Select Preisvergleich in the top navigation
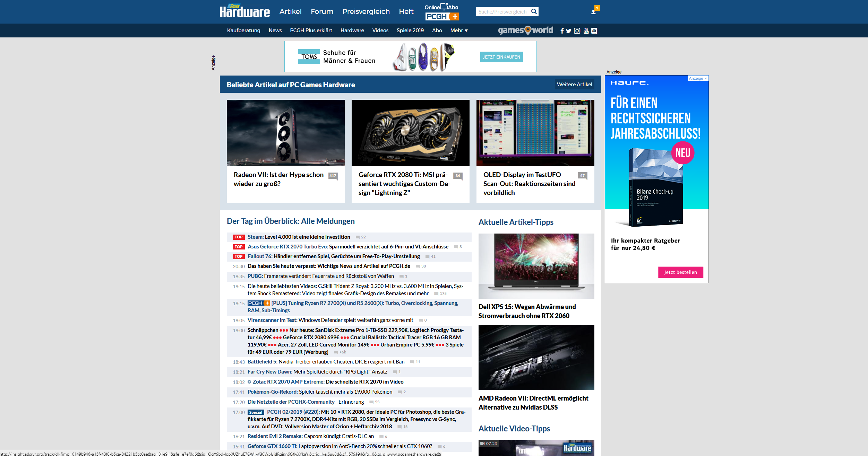The height and width of the screenshot is (456, 868). pos(366,11)
